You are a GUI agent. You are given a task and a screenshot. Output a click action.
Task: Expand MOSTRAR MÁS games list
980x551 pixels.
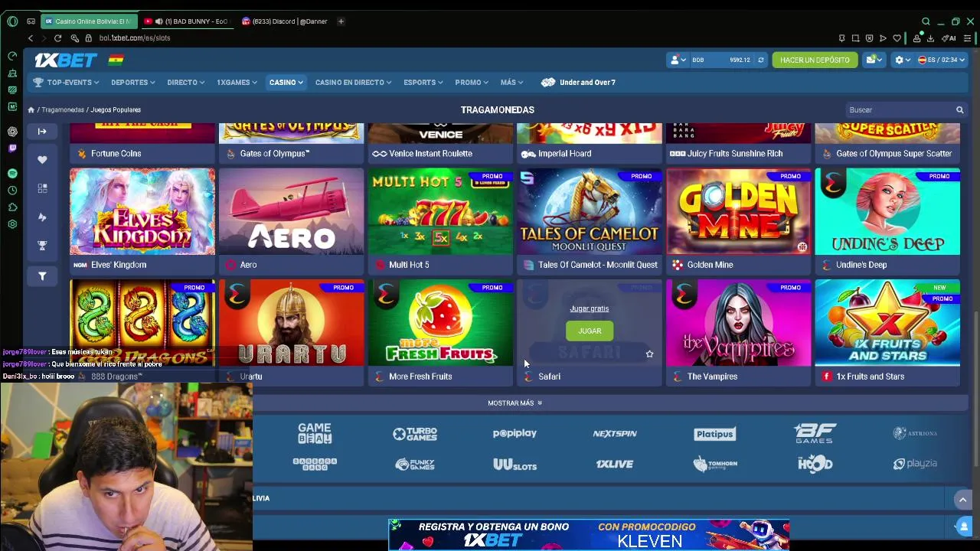514,403
